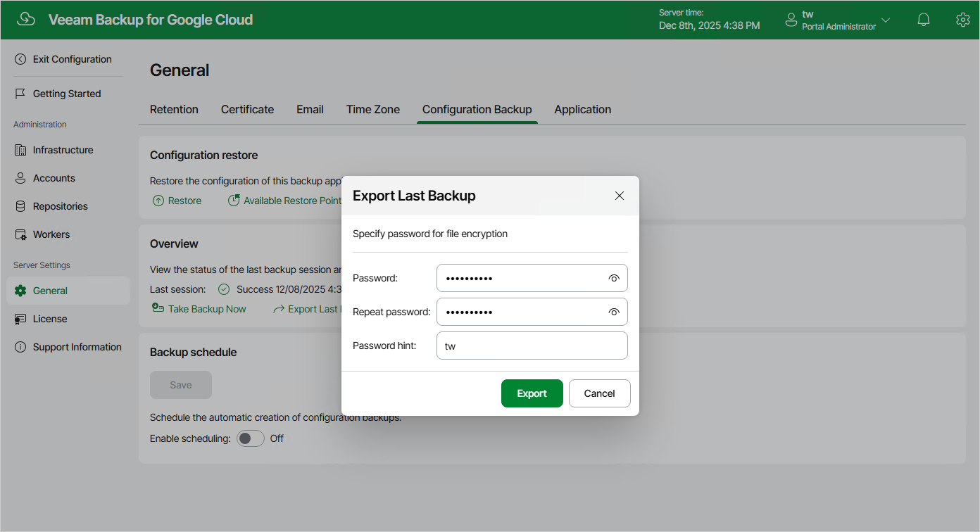This screenshot has height=532, width=980.
Task: Click the Success 12/08/2025 session text
Action: pyautogui.click(x=289, y=289)
